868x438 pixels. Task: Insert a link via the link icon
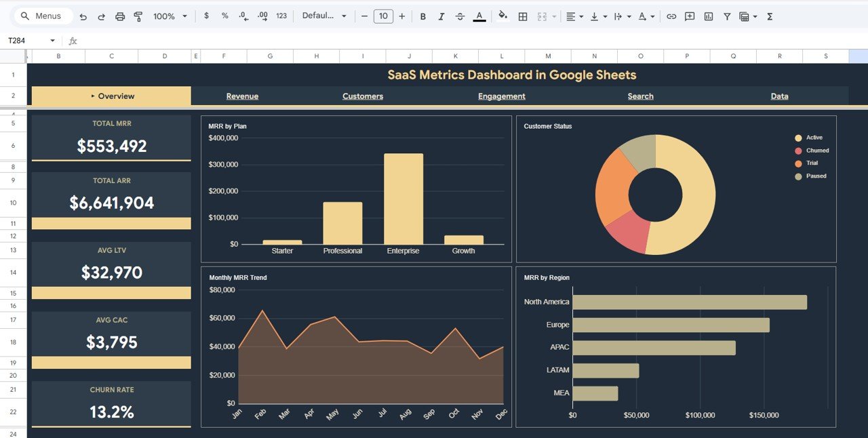671,16
